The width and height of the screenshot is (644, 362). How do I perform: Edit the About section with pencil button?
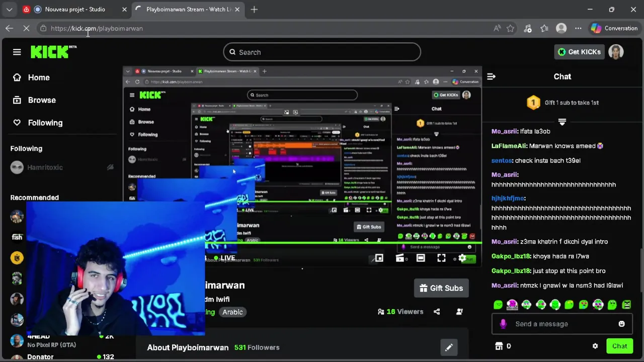click(449, 347)
